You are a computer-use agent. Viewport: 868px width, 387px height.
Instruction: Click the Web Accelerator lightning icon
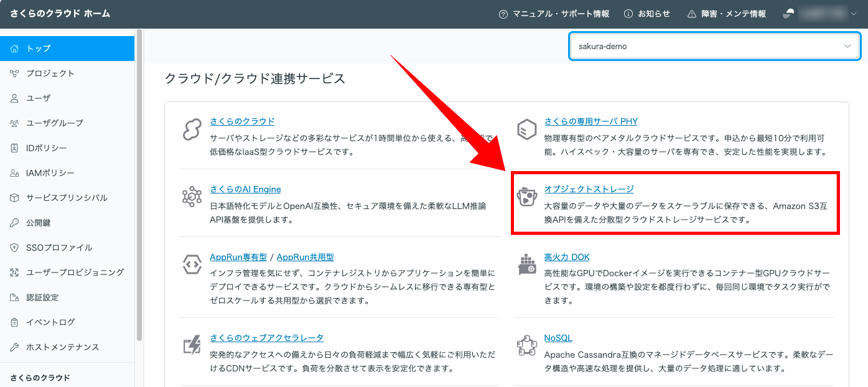click(192, 346)
